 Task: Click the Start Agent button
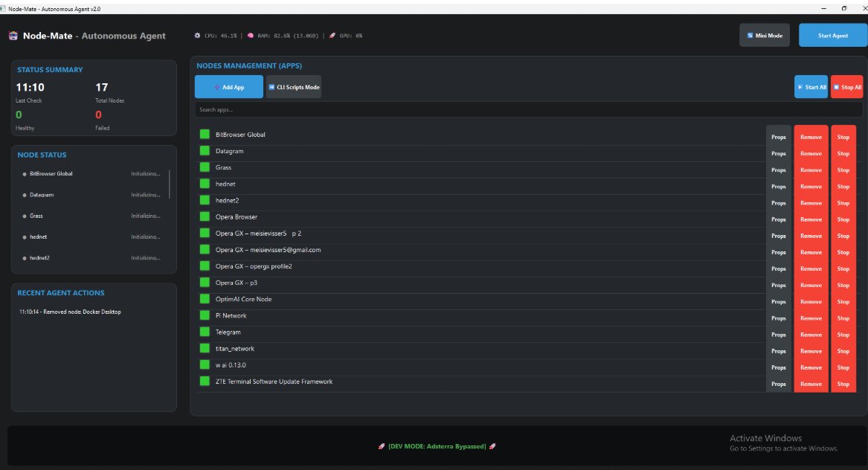[x=832, y=36]
